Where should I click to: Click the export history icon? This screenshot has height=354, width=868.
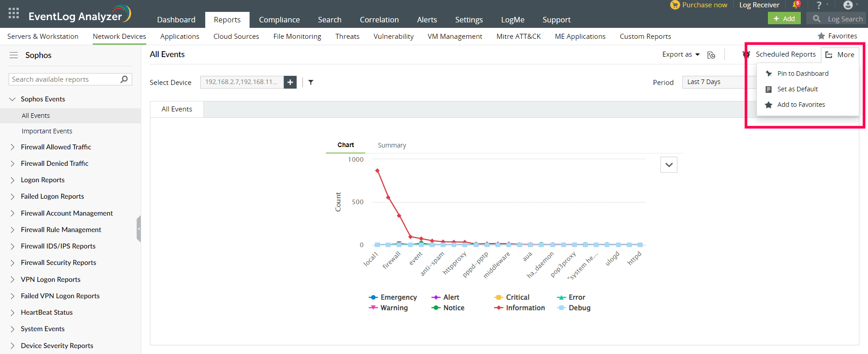(711, 55)
